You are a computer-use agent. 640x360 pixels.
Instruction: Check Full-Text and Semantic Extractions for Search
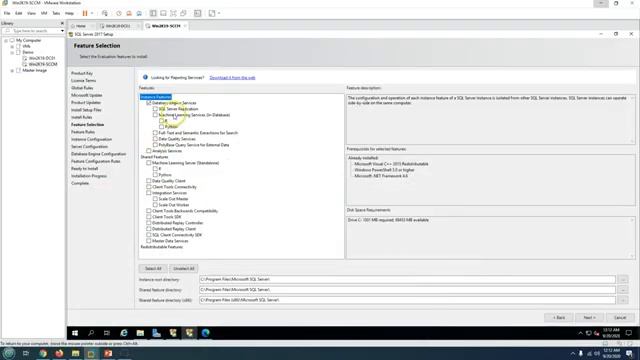click(156, 133)
